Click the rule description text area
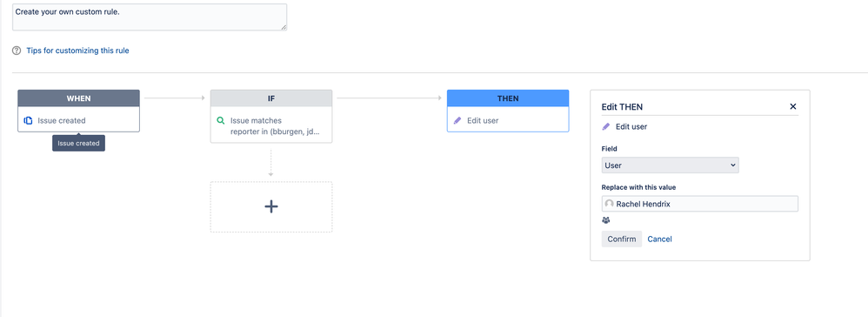 (x=150, y=17)
